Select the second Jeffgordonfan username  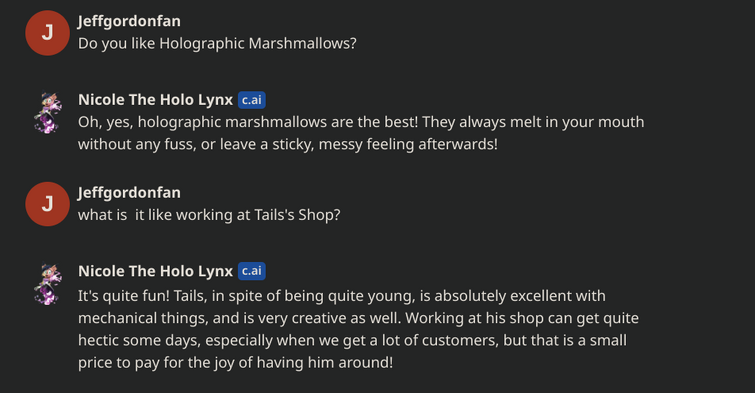click(129, 193)
